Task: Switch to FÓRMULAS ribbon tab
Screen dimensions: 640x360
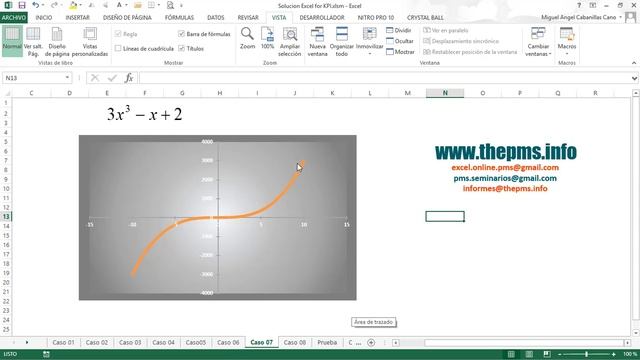Action: (x=179, y=18)
